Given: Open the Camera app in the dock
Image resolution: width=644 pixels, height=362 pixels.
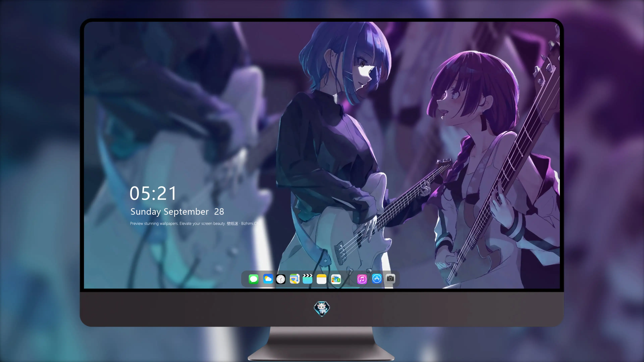Looking at the screenshot, I should tap(390, 279).
